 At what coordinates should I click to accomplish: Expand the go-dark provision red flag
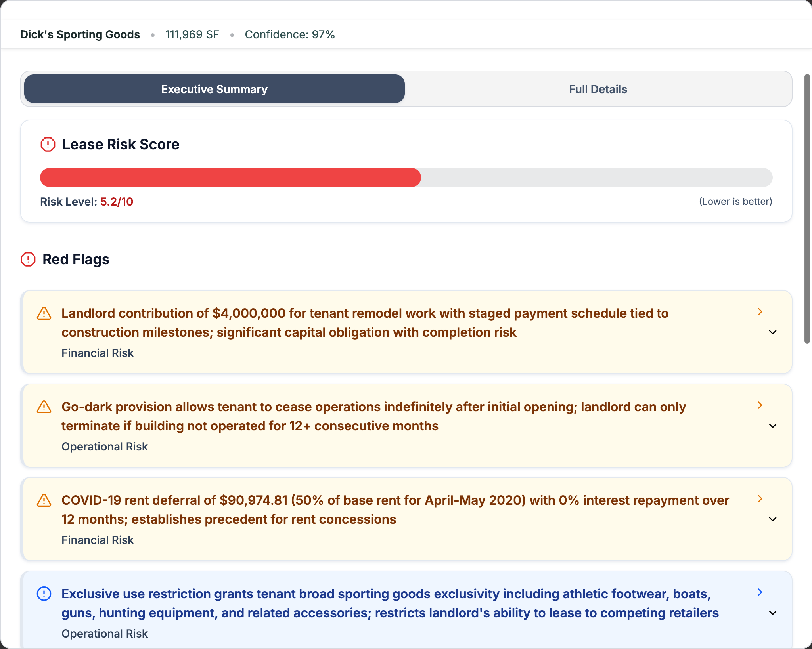click(773, 426)
